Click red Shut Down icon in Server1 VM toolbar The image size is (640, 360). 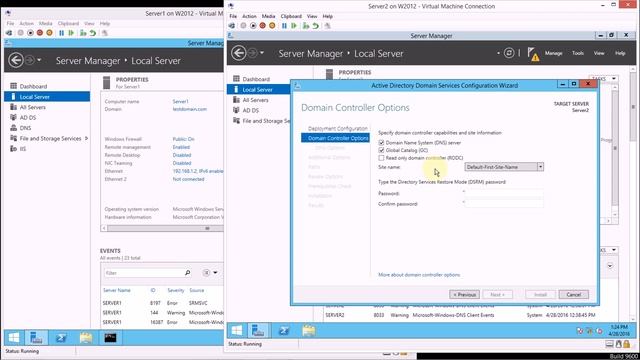pyautogui.click(x=40, y=33)
